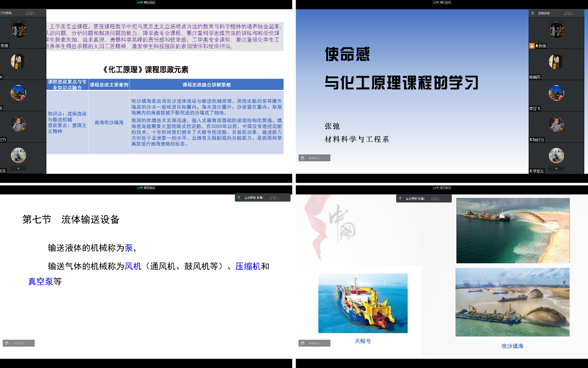This screenshot has height=368, width=588.
Task: Click the green microphone icon in bottom-left speaker bar
Action: click(239, 197)
